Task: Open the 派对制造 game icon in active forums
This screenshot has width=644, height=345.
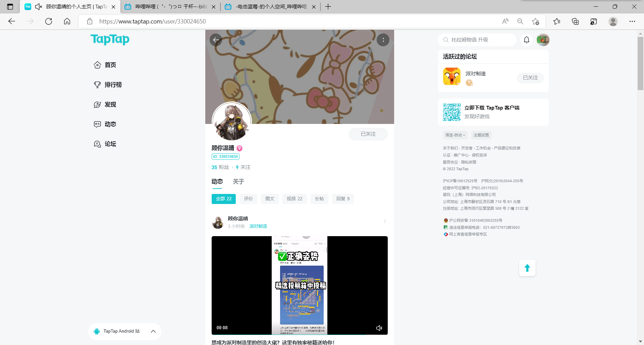Action: click(x=452, y=76)
